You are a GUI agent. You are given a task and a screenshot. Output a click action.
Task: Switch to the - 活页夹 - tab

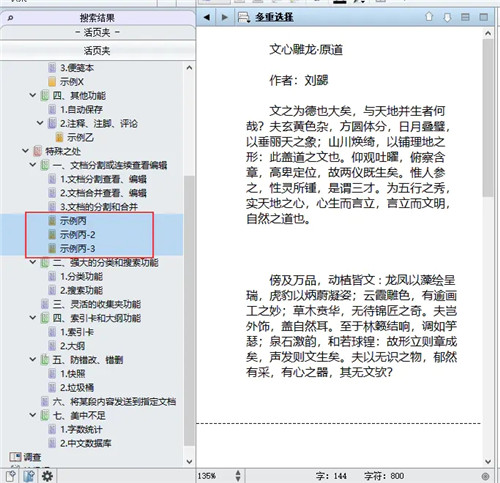click(x=97, y=32)
